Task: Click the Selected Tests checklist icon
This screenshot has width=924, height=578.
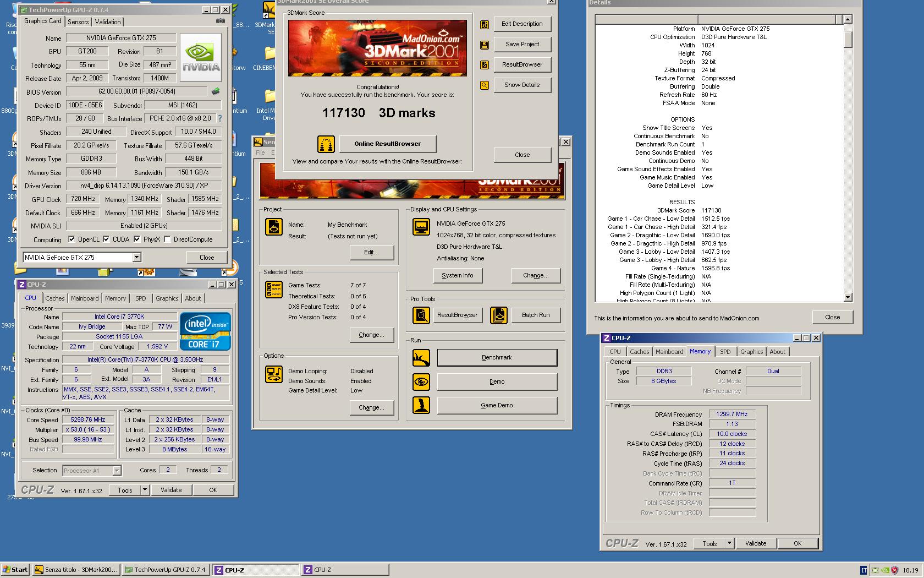Action: coord(274,289)
